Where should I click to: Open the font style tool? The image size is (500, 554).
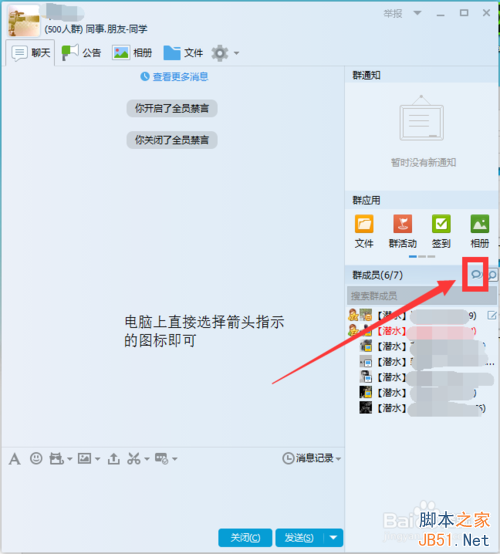point(14,459)
